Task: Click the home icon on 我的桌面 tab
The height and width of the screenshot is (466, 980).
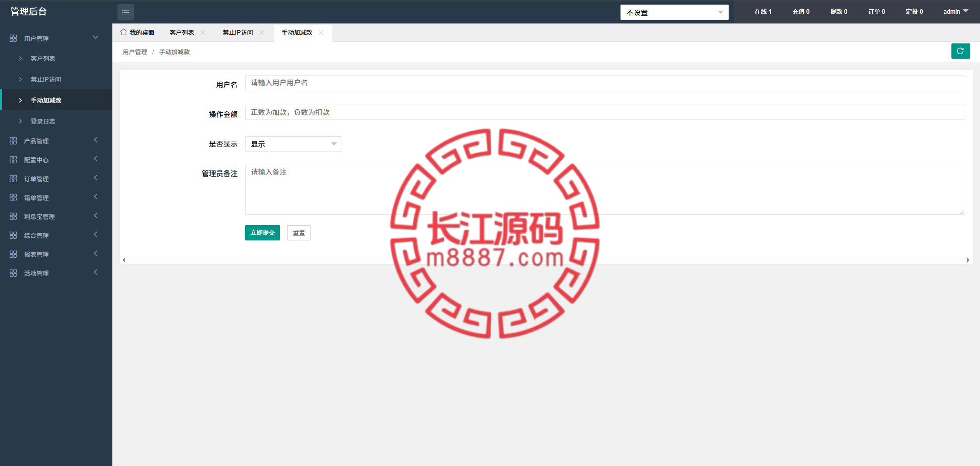Action: [124, 32]
